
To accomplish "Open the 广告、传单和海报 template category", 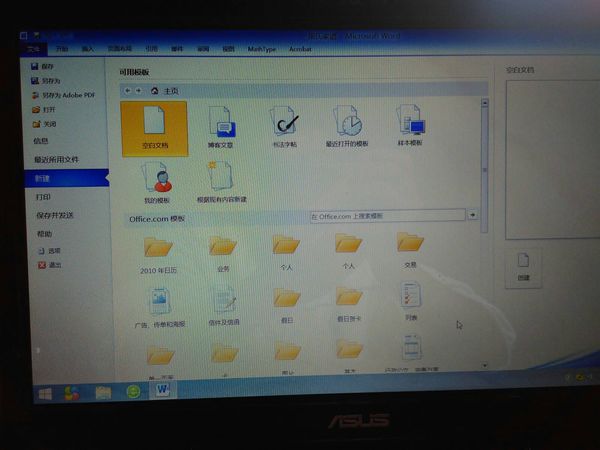I will click(x=160, y=308).
